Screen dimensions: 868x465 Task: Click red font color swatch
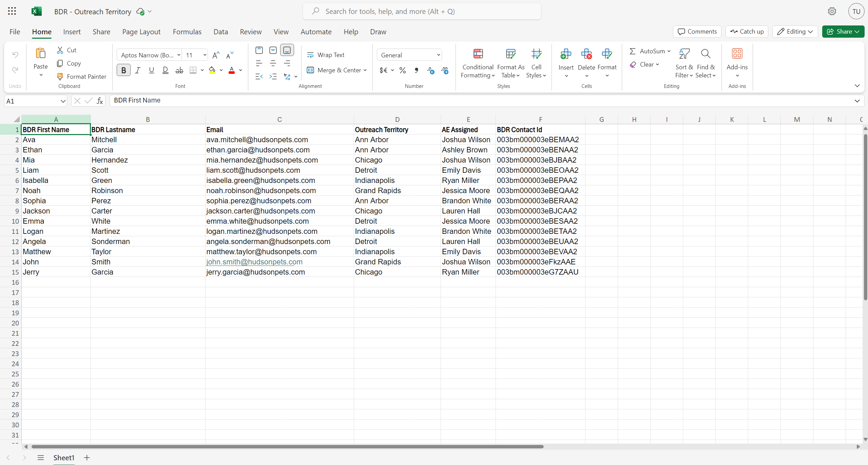tap(232, 70)
